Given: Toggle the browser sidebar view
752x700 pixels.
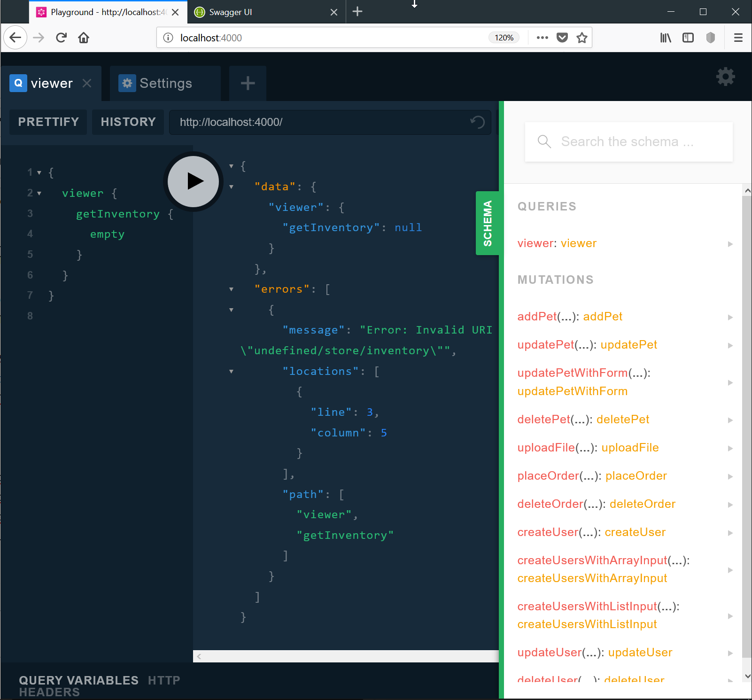Looking at the screenshot, I should pyautogui.click(x=688, y=38).
